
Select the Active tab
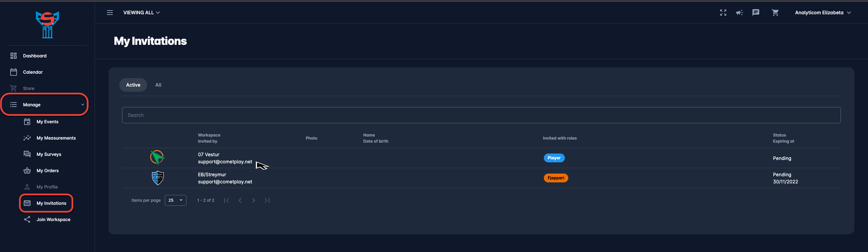tap(133, 85)
